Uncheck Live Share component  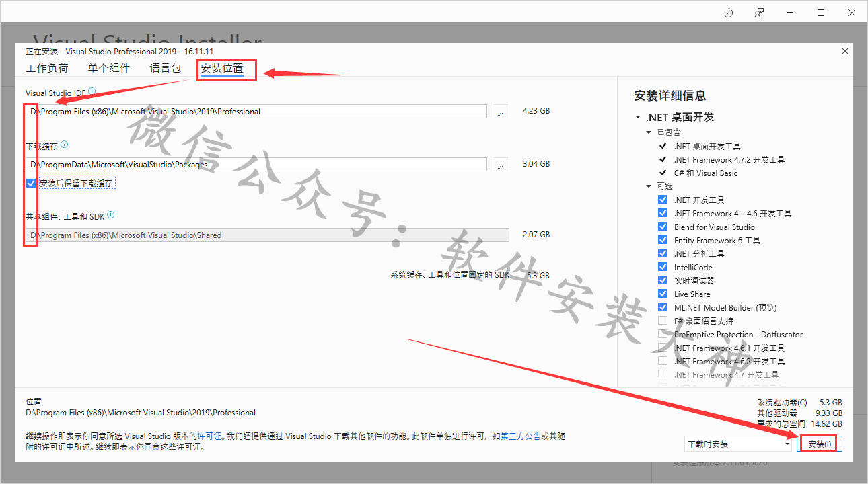(x=663, y=294)
